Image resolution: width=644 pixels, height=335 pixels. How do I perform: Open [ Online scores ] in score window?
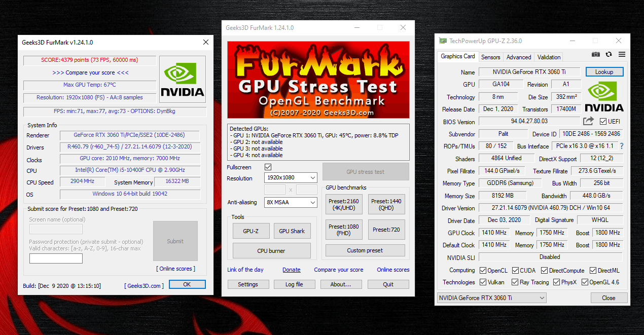click(175, 269)
